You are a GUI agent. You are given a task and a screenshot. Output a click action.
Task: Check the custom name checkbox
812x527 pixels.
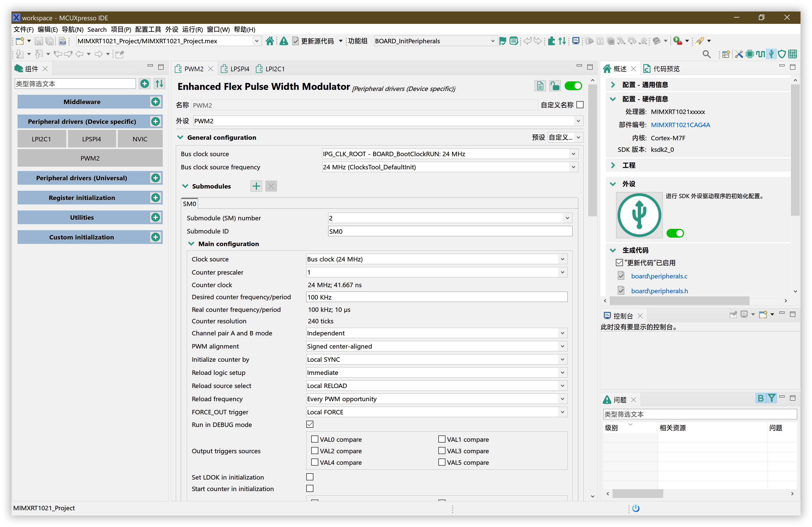click(580, 105)
